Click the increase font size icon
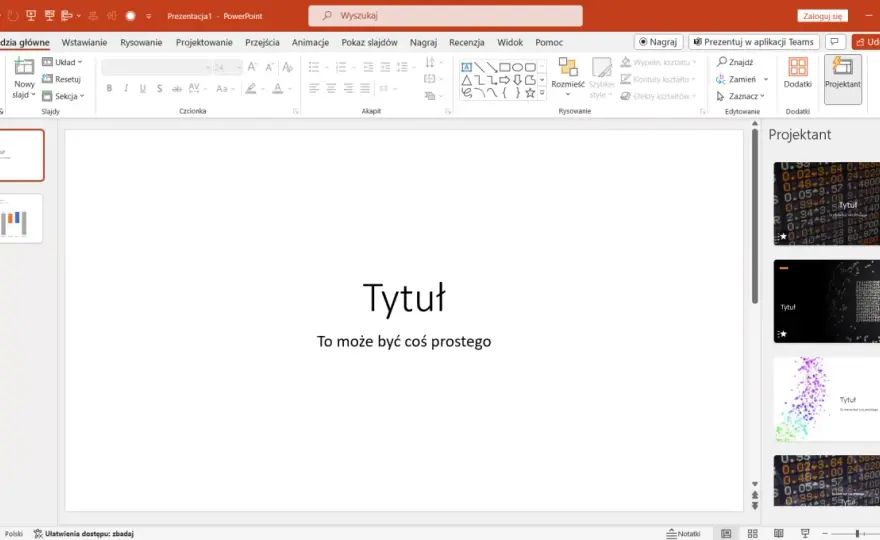 tap(253, 67)
